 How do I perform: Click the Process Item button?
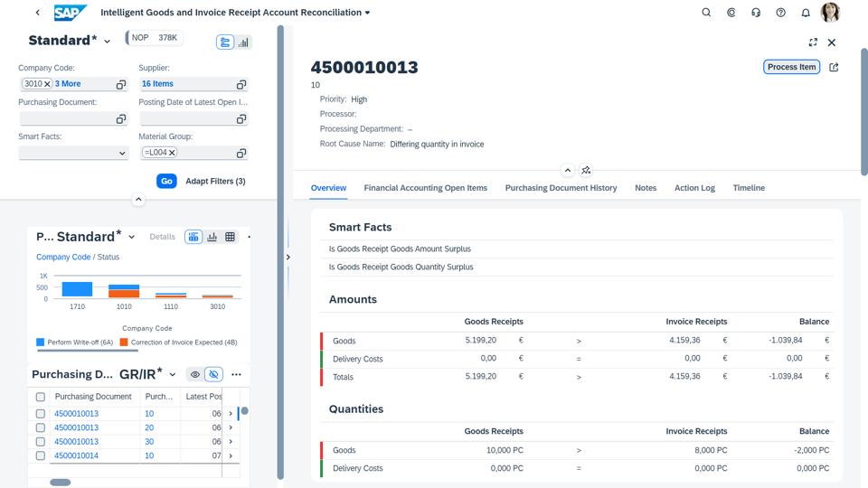click(792, 67)
